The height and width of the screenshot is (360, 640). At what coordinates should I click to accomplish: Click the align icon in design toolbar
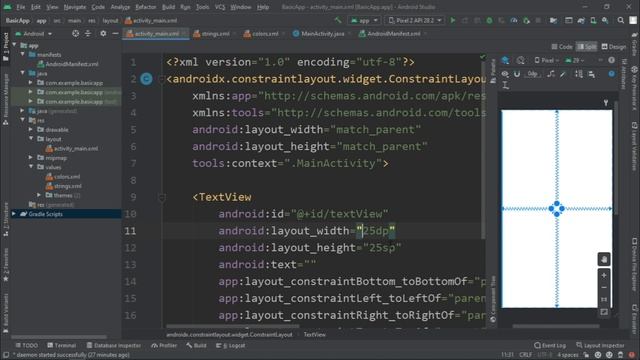(x=591, y=74)
